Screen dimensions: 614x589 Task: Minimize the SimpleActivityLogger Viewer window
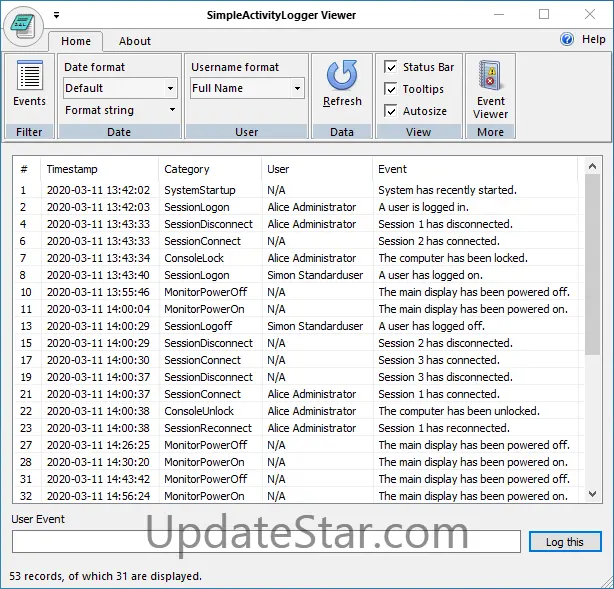click(499, 14)
